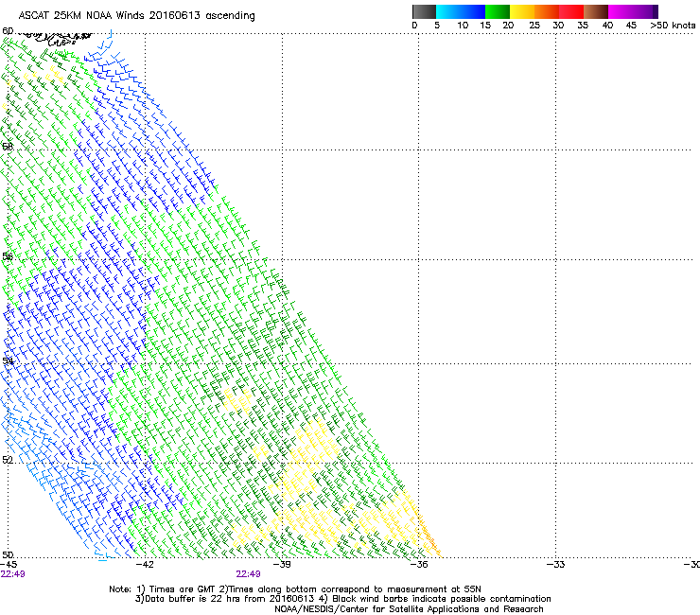Click the '>50 knots' legend label
The height and width of the screenshot is (615, 700).
673,26
